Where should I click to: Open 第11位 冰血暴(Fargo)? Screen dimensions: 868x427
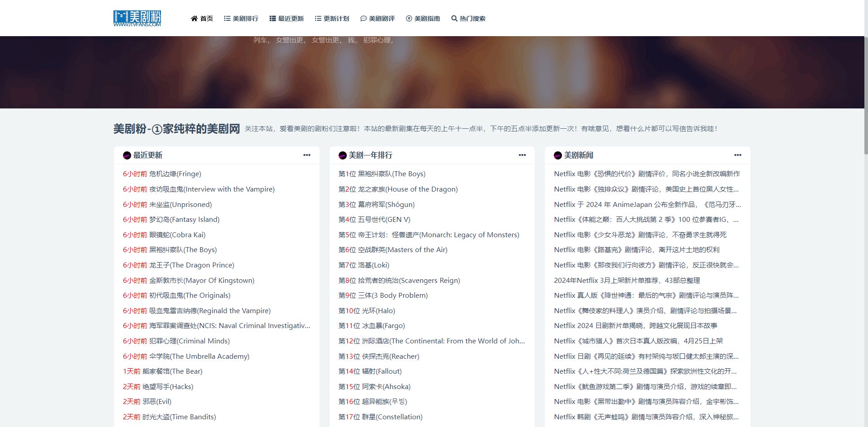(372, 326)
